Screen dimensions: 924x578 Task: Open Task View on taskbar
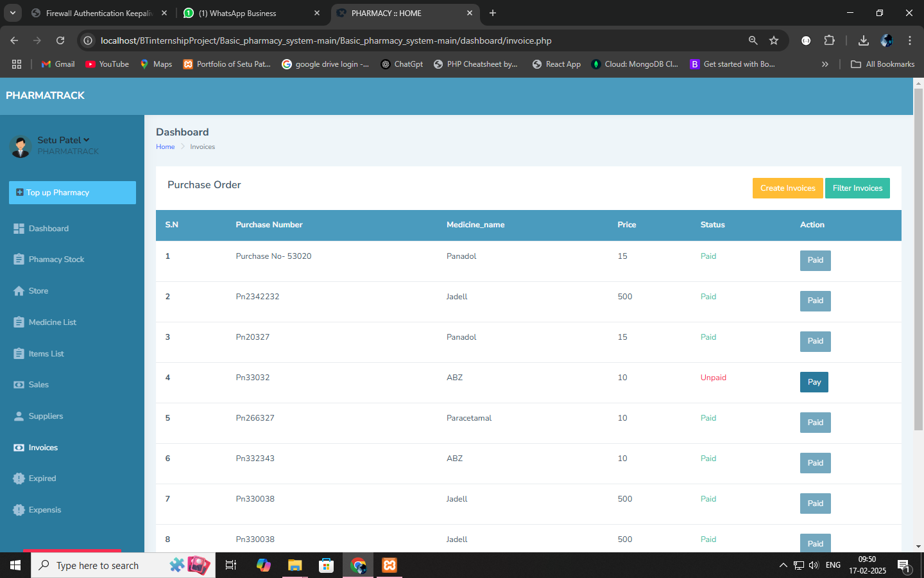point(231,565)
